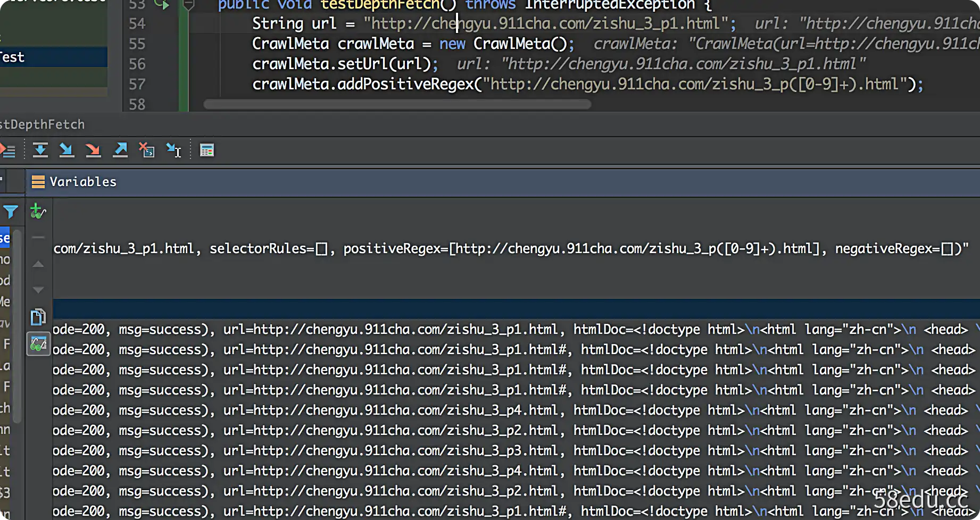Click gutter line number 54
Image resolution: width=980 pixels, height=520 pixels.
(137, 23)
